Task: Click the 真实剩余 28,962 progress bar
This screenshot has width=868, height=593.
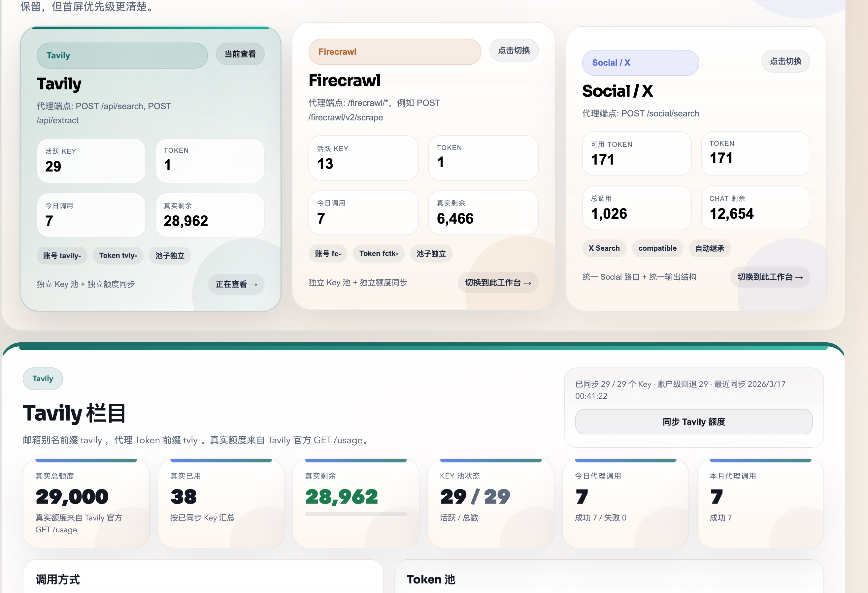Action: (x=355, y=514)
